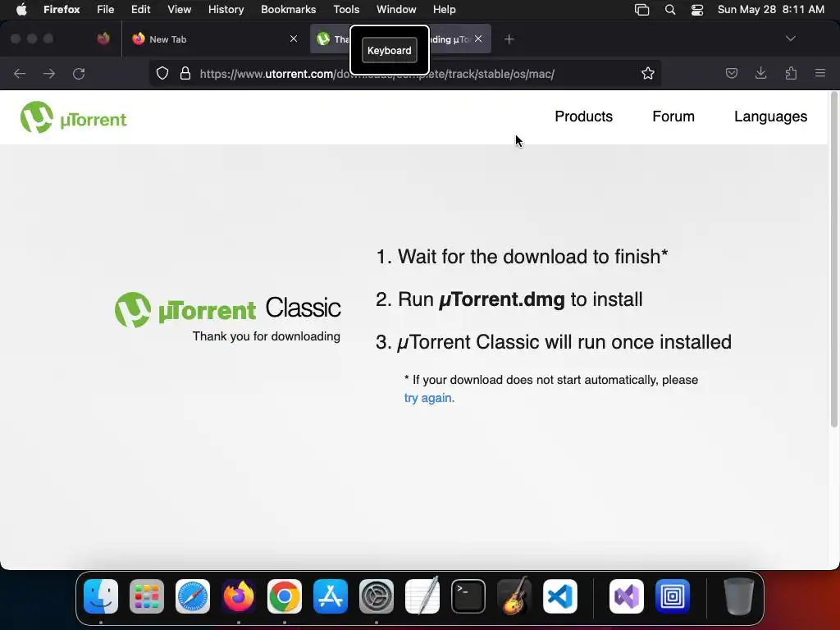The height and width of the screenshot is (630, 840).
Task: Show site security padlock info
Action: pos(185,73)
